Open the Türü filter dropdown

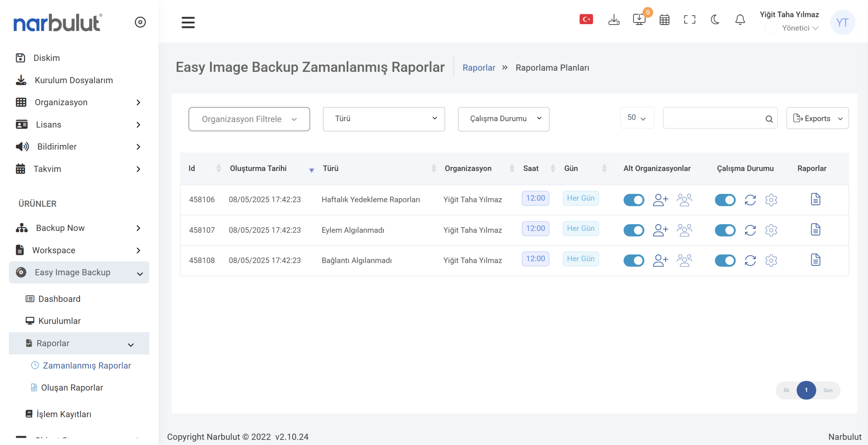click(383, 119)
